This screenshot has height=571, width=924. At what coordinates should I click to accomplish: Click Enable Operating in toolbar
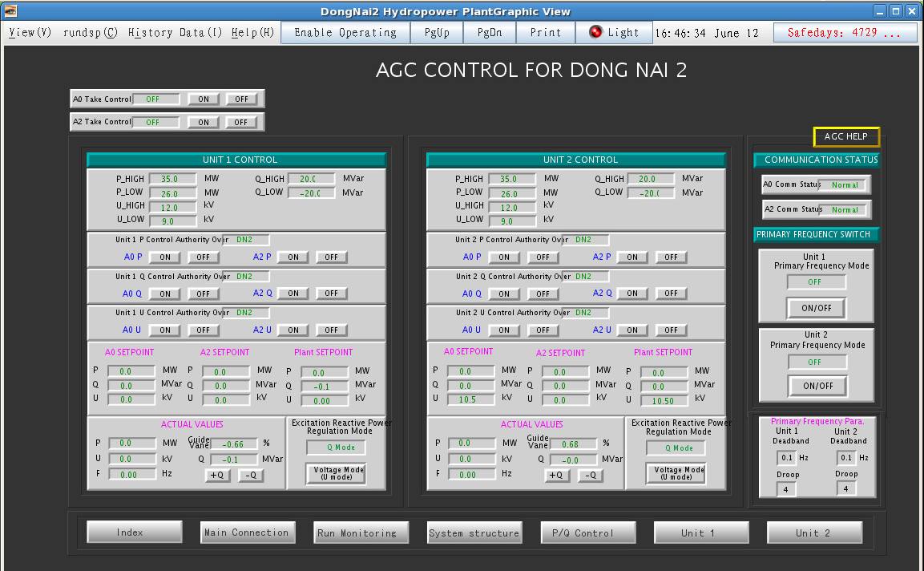[345, 33]
